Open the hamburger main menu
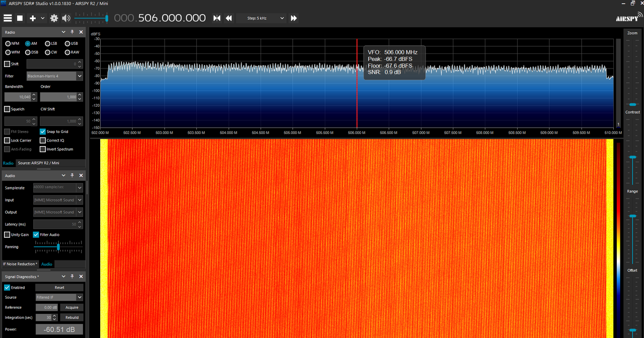Screen dimensions: 644x338 (8, 18)
